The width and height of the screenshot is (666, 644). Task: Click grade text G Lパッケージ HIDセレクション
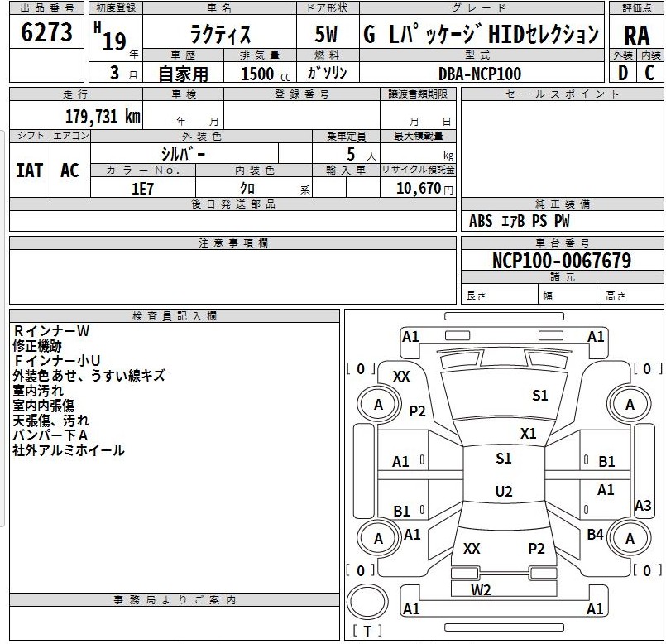(x=481, y=34)
